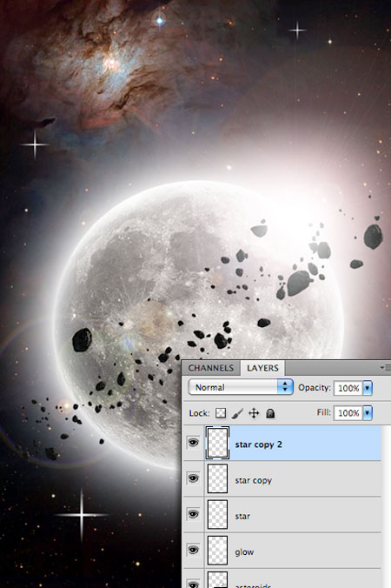Toggle lock transparent pixels icon

pyautogui.click(x=221, y=413)
